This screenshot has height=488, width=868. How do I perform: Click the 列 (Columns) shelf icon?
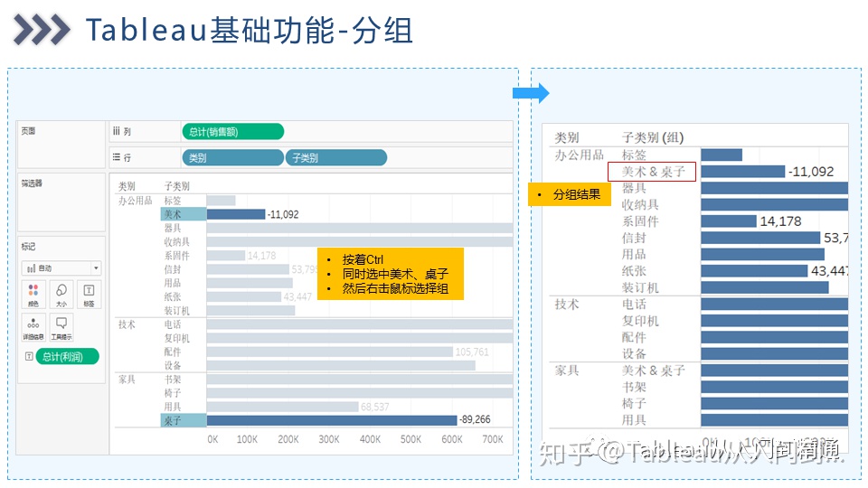117,131
